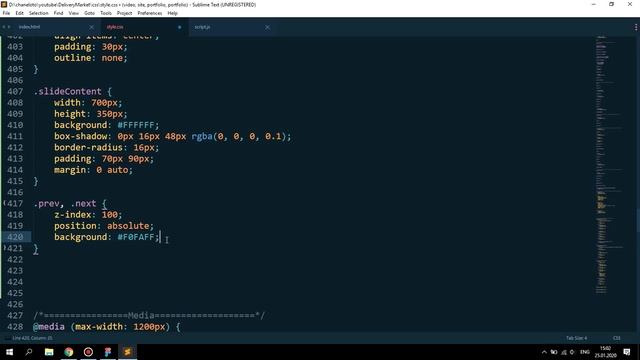640x360 pixels.
Task: Click the tab scroll arrows
Action: pyautogui.click(x=6, y=27)
